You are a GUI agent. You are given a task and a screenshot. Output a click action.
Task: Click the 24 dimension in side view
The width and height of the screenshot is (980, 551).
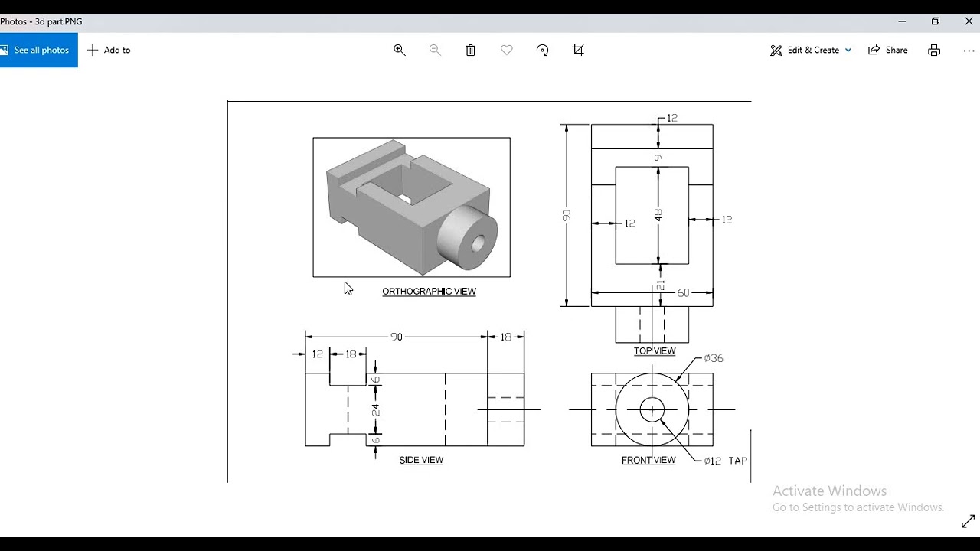click(x=376, y=410)
